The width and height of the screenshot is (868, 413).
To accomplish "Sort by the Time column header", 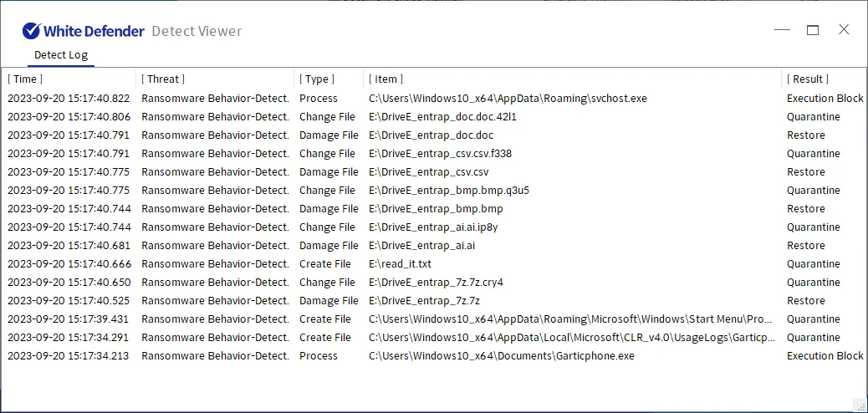I will [25, 79].
